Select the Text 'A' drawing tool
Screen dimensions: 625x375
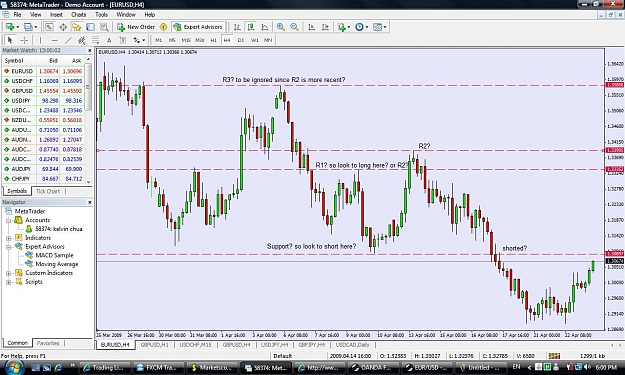[109, 40]
